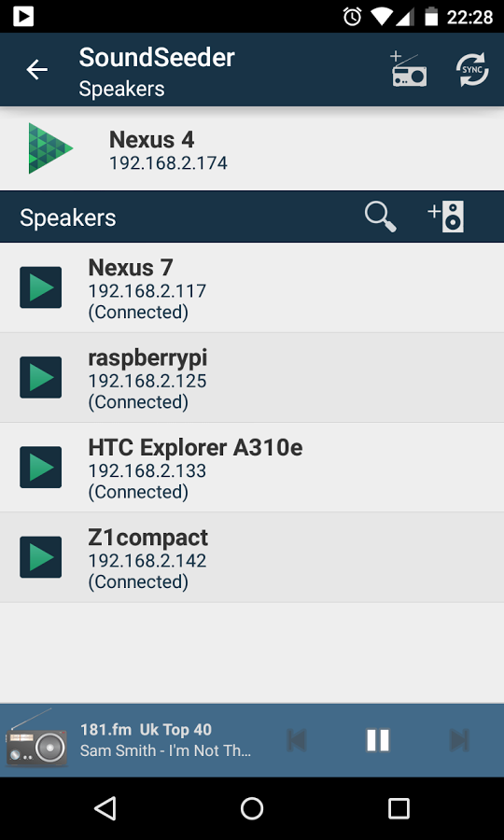The width and height of the screenshot is (504, 840).
Task: Skip to the previous track
Action: 297,740
